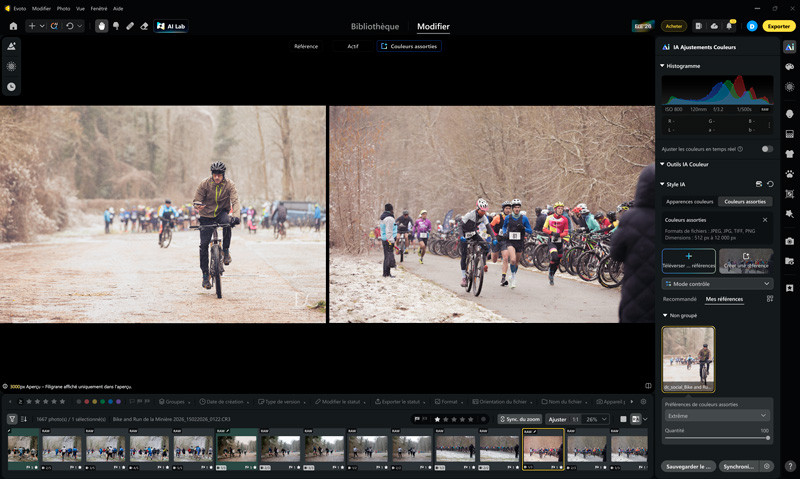
Task: Click the Couleurs assorties view button
Action: click(x=409, y=46)
